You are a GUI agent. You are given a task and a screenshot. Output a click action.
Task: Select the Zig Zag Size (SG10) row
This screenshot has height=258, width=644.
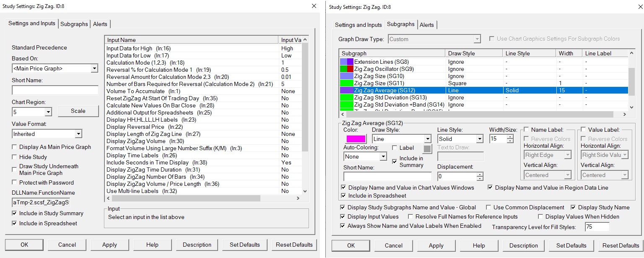(379, 76)
